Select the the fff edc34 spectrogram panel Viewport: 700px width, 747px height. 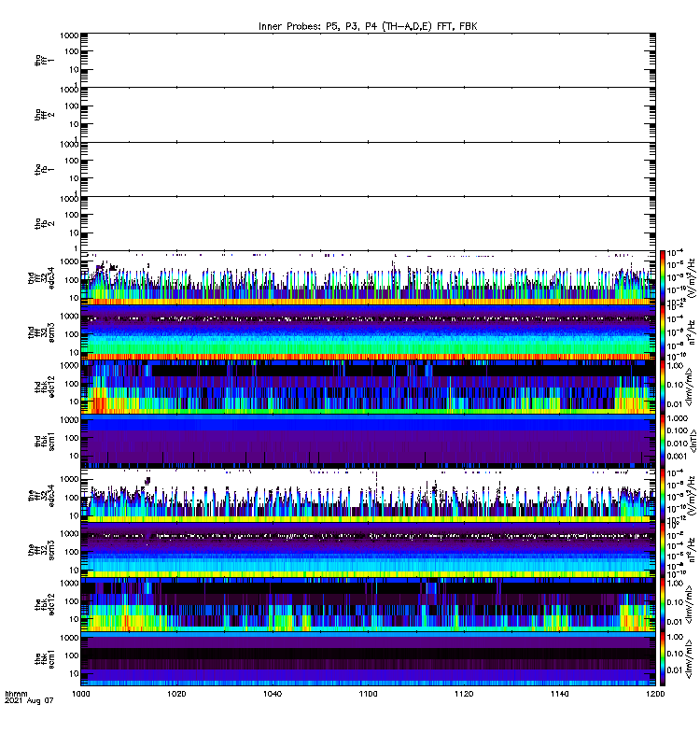368,496
